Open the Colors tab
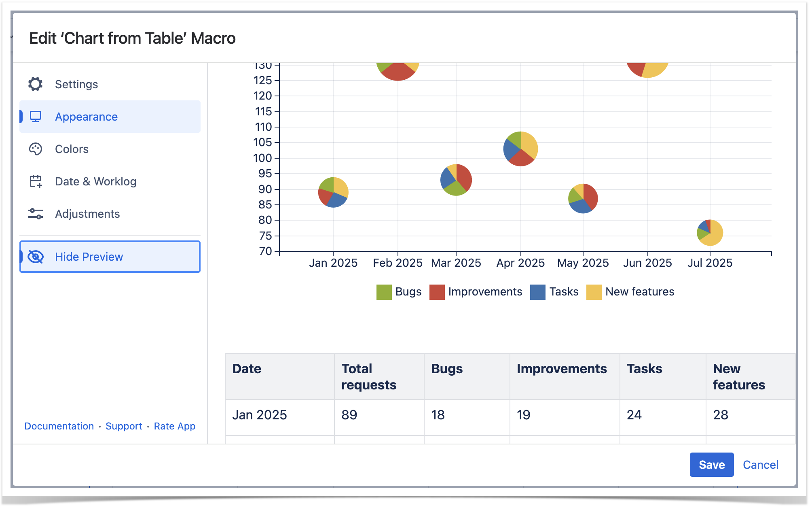The width and height of the screenshot is (812, 508). point(72,149)
